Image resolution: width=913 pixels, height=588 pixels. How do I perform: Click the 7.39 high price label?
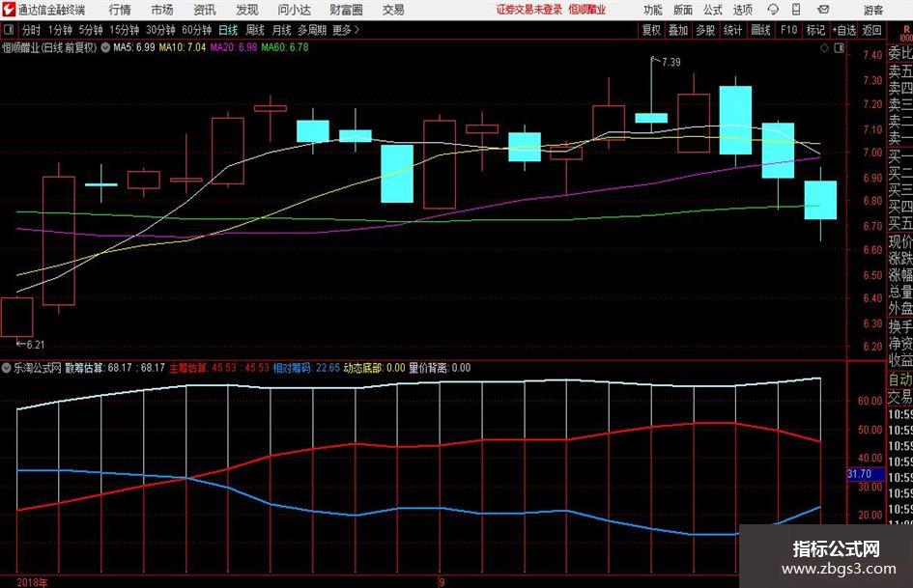tap(670, 63)
